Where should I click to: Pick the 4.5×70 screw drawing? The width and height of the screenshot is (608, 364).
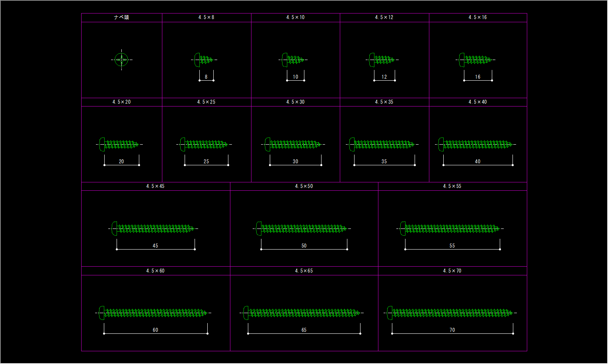point(450,313)
